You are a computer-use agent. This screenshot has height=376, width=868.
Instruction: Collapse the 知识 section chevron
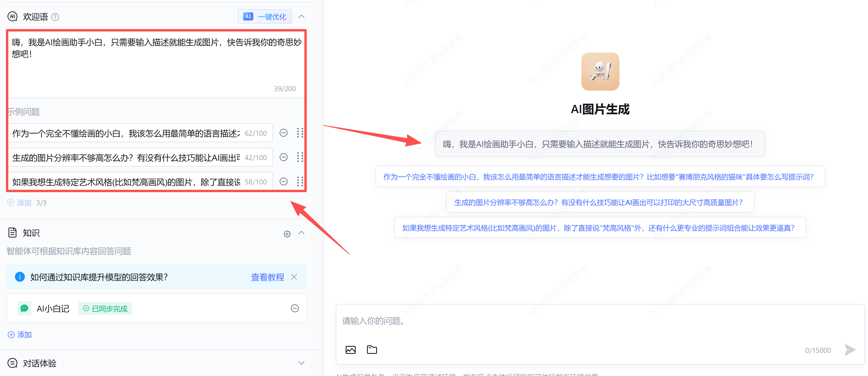pyautogui.click(x=301, y=233)
